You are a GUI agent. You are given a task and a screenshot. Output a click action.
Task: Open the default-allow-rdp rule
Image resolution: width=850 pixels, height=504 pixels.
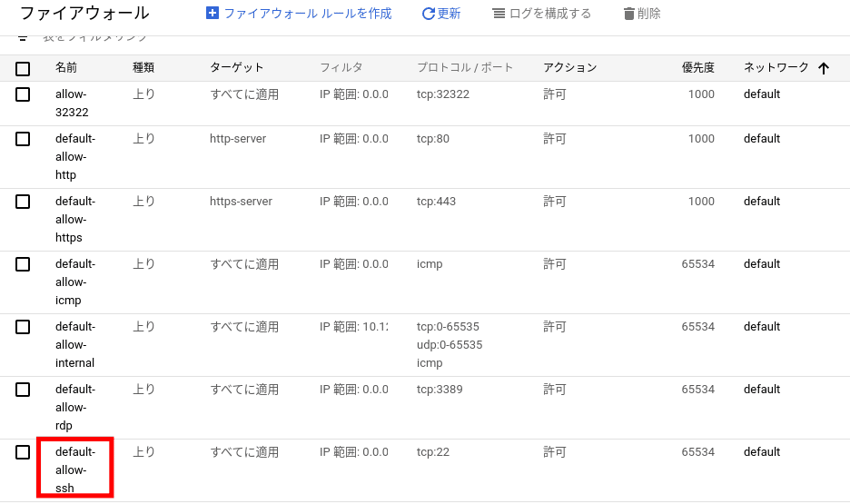(x=75, y=407)
